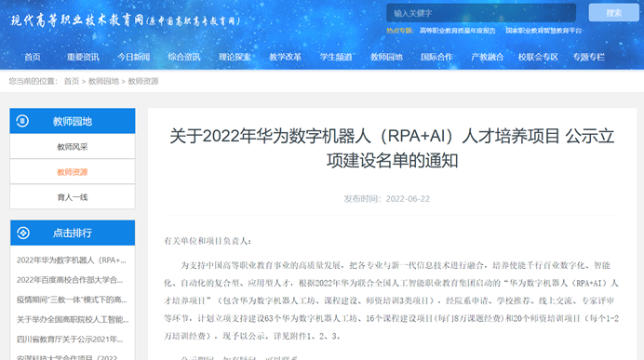This screenshot has width=644, height=360.
Task: Open the 国际合作 navigation item
Action: (437, 57)
